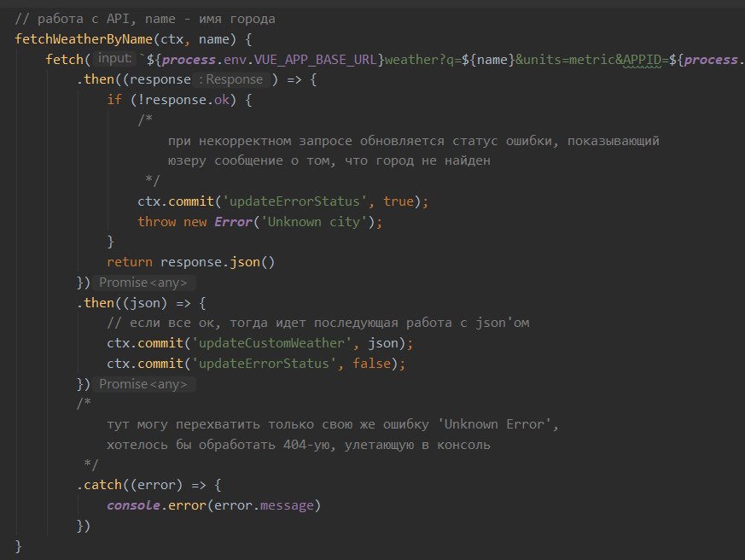Screen dimensions: 745x560
Task: Click the ': Response' type hint
Action: 231,79
